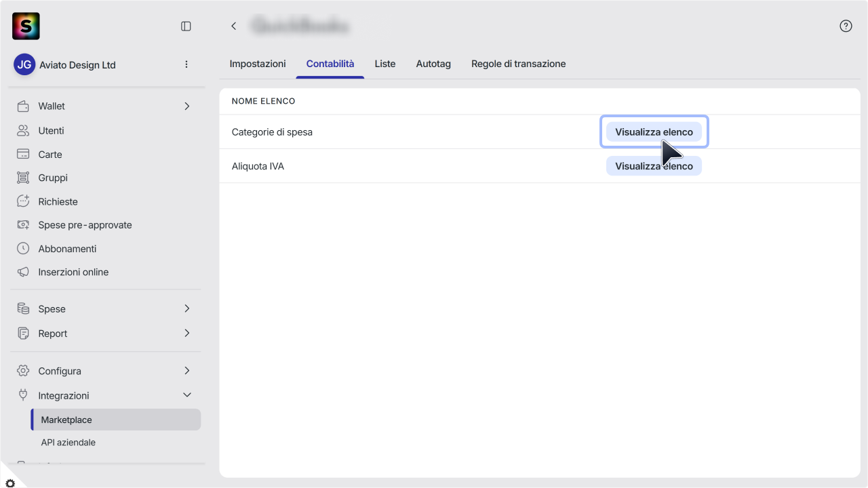The height and width of the screenshot is (488, 868).
Task: Go back using the left arrow
Action: click(x=233, y=26)
